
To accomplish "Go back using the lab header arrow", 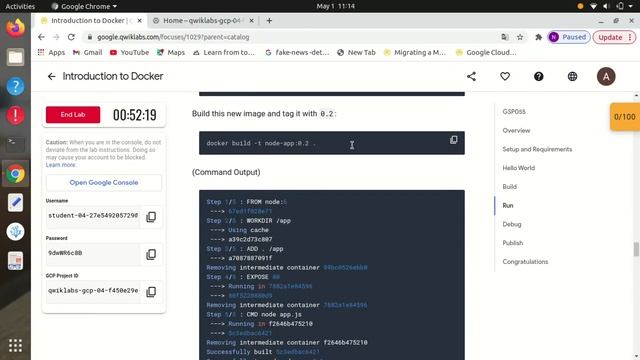I will 51,76.
